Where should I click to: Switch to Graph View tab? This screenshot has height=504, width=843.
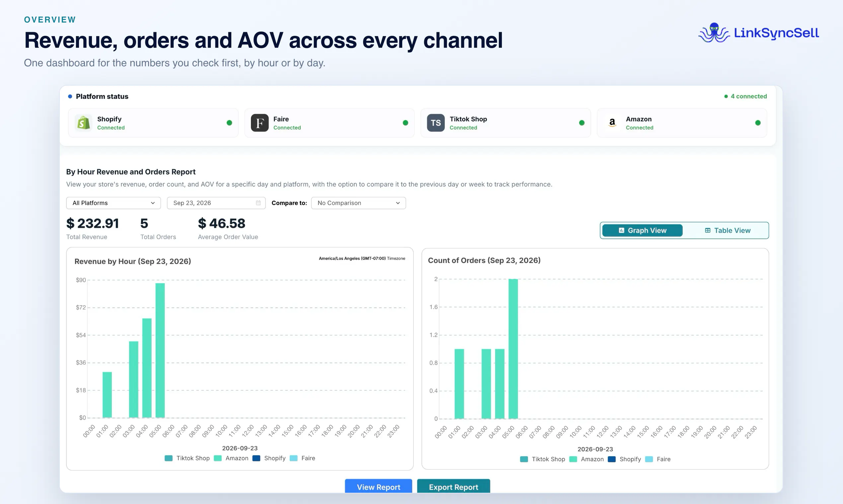tap(643, 230)
